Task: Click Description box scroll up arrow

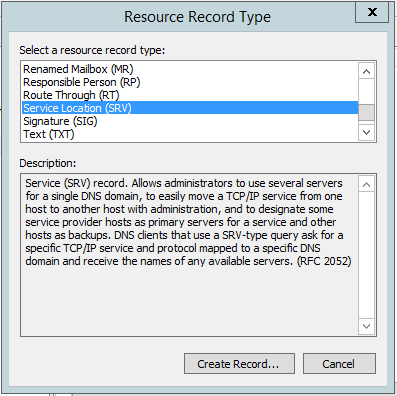Action: click(366, 184)
